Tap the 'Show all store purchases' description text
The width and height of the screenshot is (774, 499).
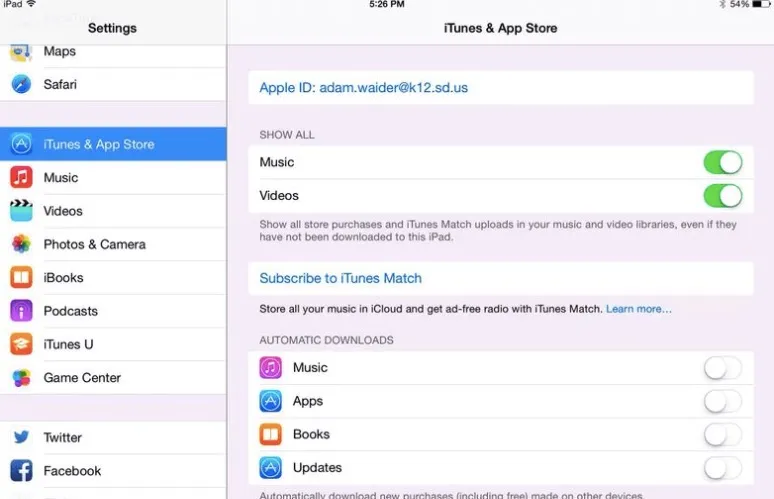coord(498,230)
